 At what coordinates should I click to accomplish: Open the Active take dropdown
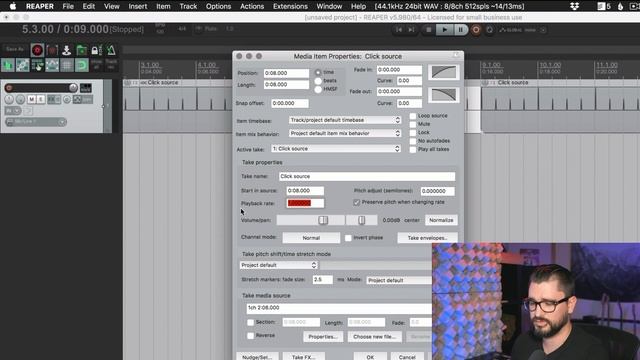point(336,149)
